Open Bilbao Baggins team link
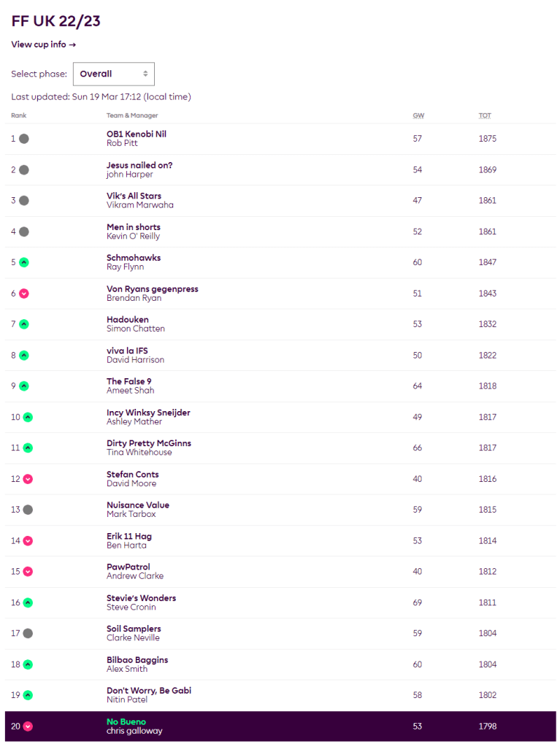Viewport: 560px width, 747px height. tap(137, 660)
